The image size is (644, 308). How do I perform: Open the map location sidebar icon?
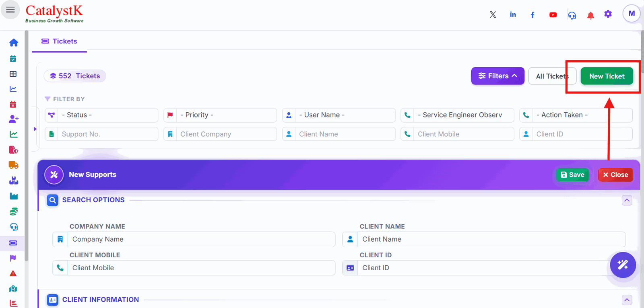(x=13, y=289)
